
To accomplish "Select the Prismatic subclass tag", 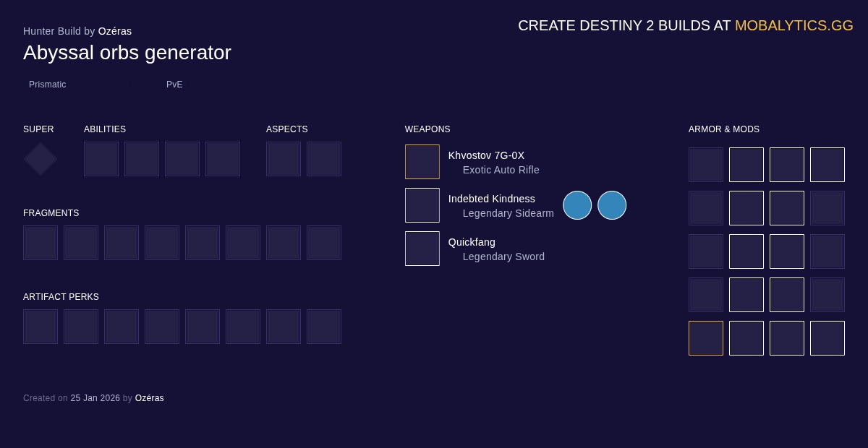I will tap(47, 85).
